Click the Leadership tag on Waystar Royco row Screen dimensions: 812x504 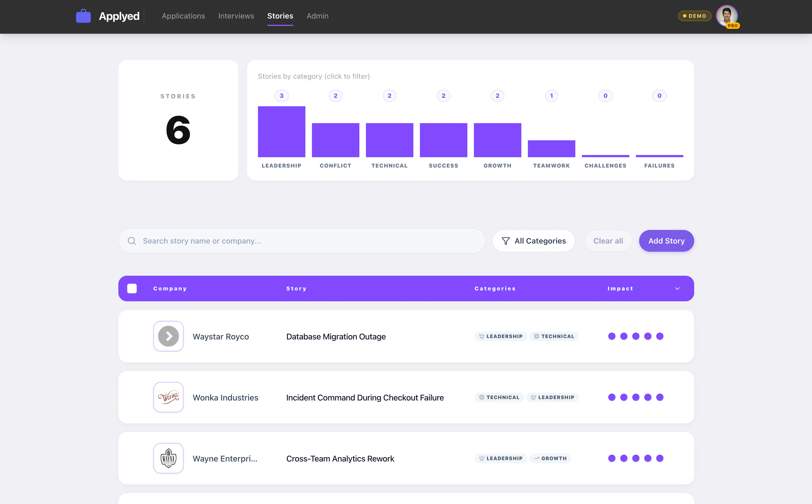[501, 336]
